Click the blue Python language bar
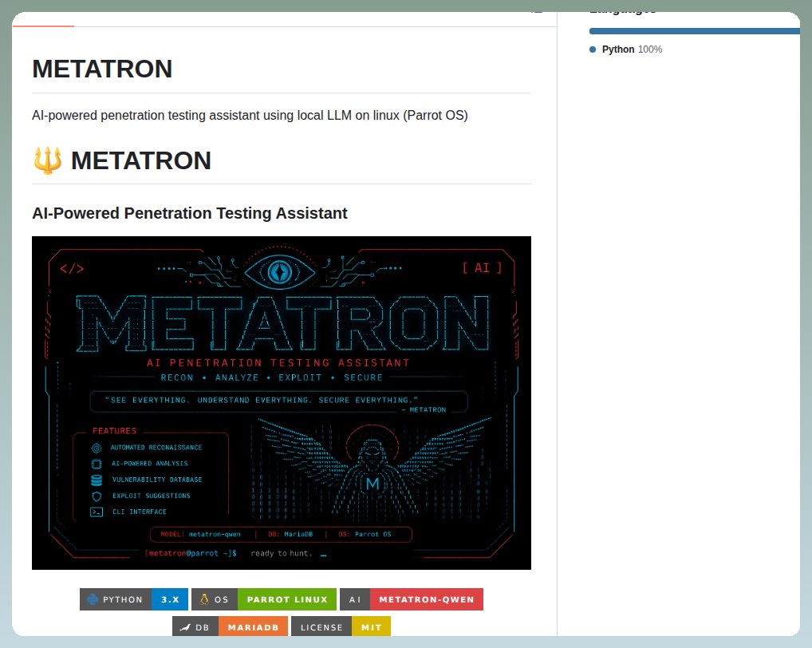The height and width of the screenshot is (648, 812). tap(695, 31)
